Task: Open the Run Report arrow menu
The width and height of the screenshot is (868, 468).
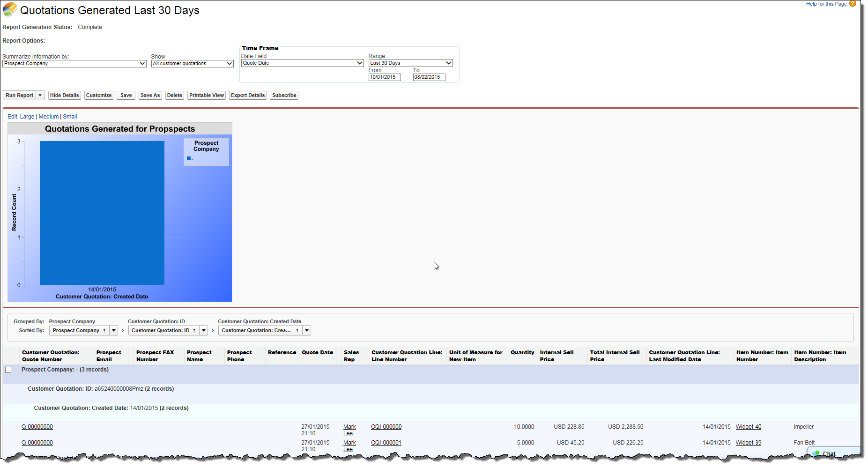Action: [40, 96]
